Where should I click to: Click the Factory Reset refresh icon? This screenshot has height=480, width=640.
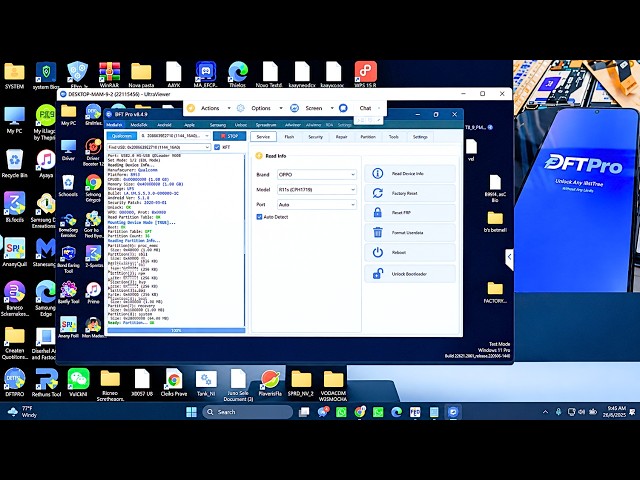point(378,193)
